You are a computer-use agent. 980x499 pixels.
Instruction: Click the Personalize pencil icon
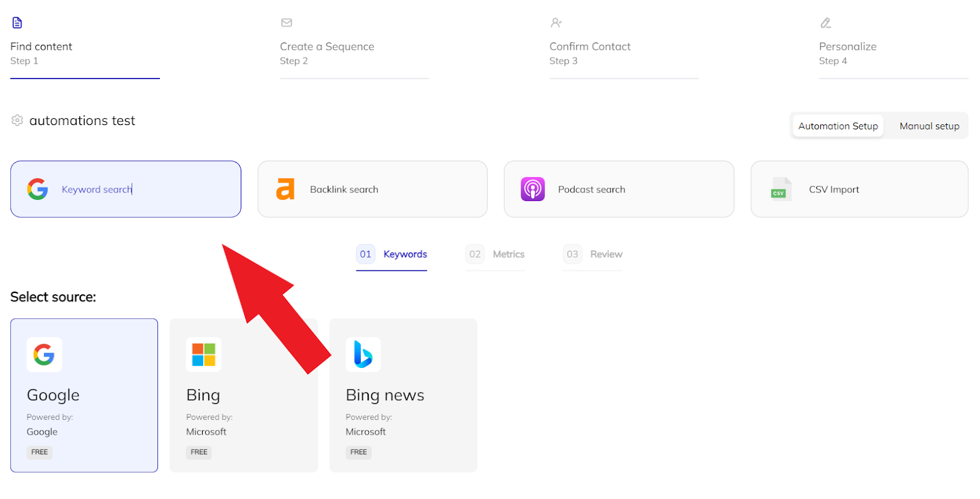tap(826, 23)
